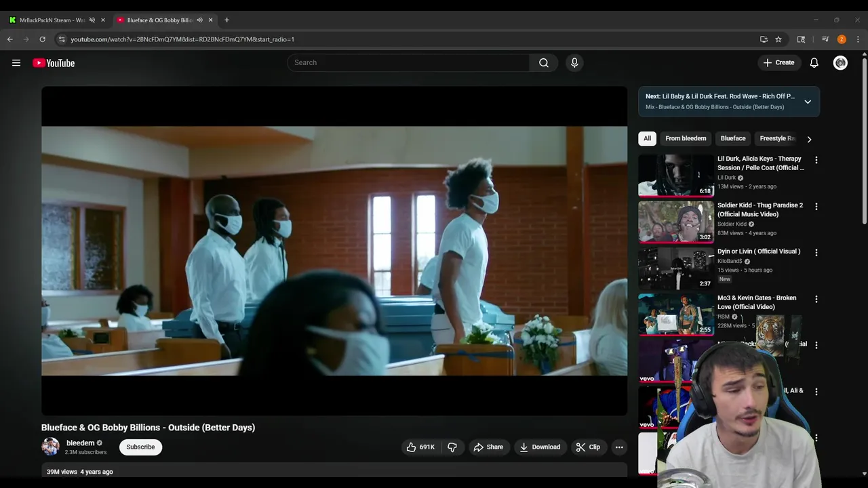Screen dimensions: 868x488
Task: Filter by Blueface chip
Action: point(733,139)
